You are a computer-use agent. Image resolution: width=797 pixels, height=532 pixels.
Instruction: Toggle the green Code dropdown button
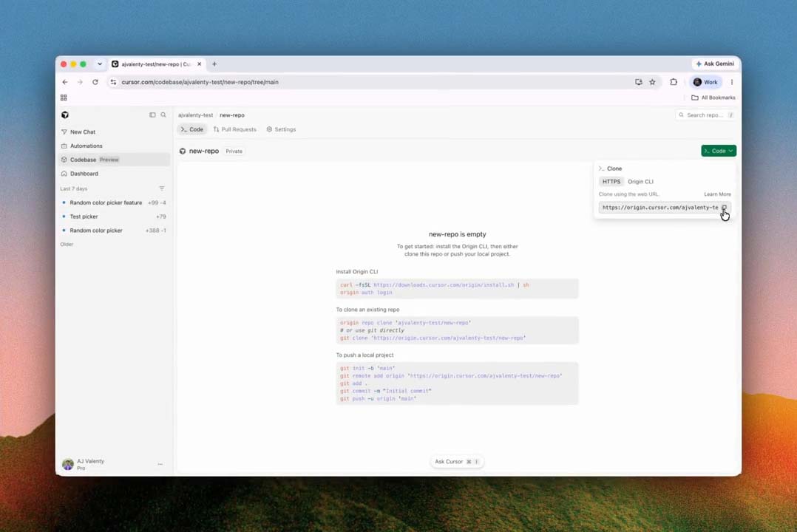[718, 151]
